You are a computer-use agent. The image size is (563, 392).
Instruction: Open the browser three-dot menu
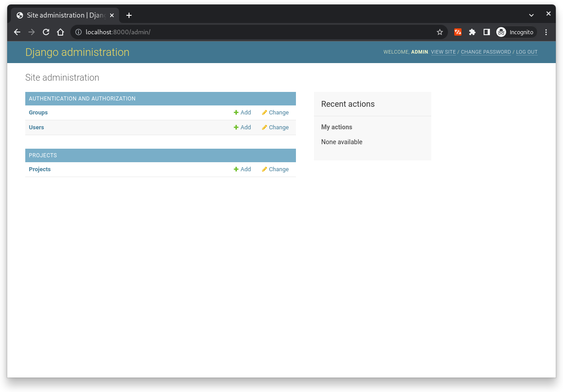(546, 32)
